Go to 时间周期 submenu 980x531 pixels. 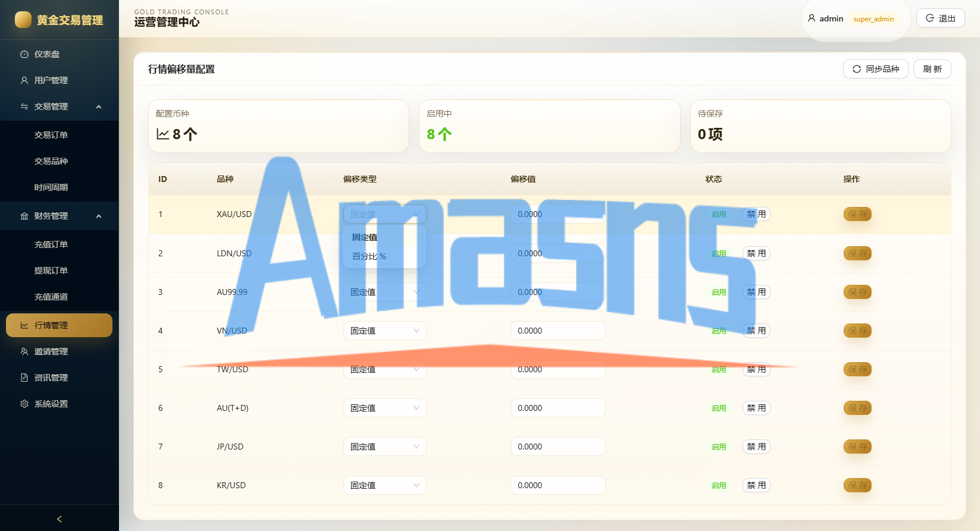click(60, 187)
